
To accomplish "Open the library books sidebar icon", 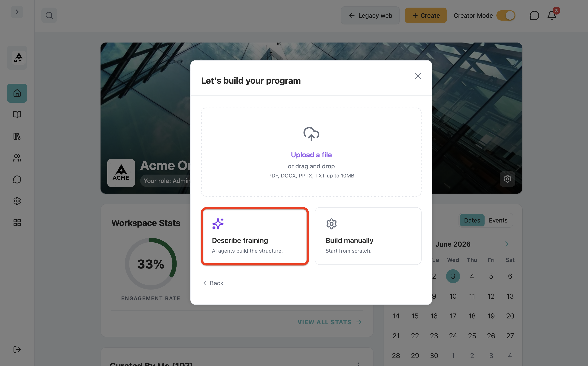I will point(17,136).
